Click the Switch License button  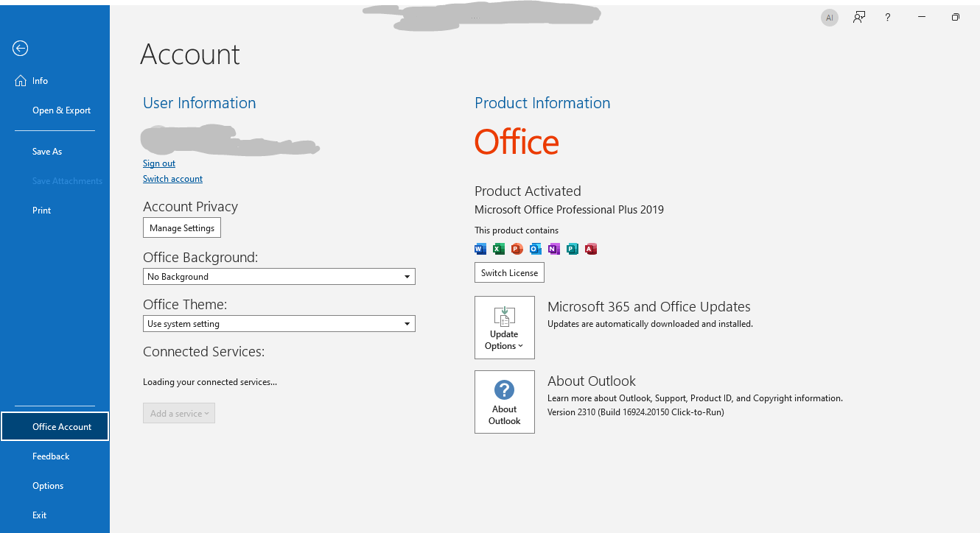pyautogui.click(x=509, y=272)
